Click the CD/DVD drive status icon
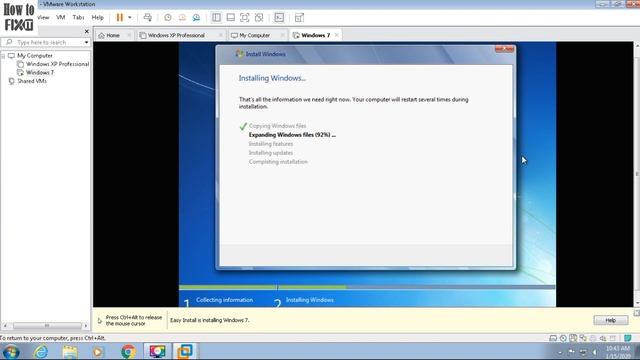This screenshot has height=360, width=640. (x=563, y=338)
